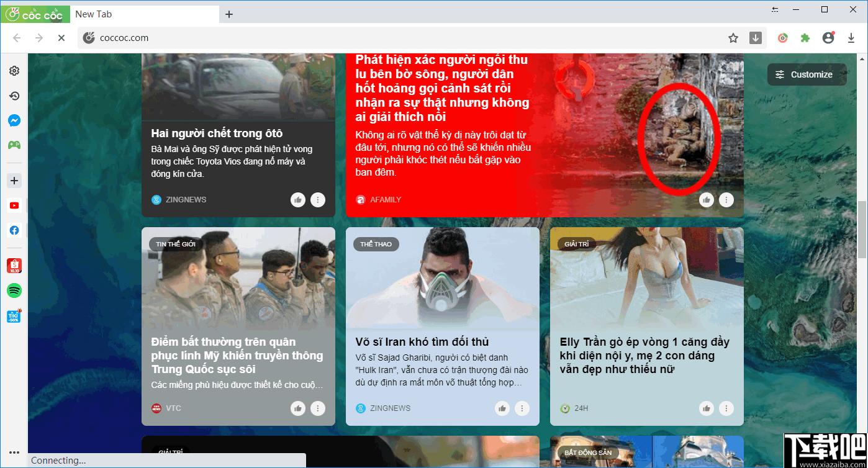Open more options on the VTC article
Screen dimensions: 868x468
pos(318,408)
